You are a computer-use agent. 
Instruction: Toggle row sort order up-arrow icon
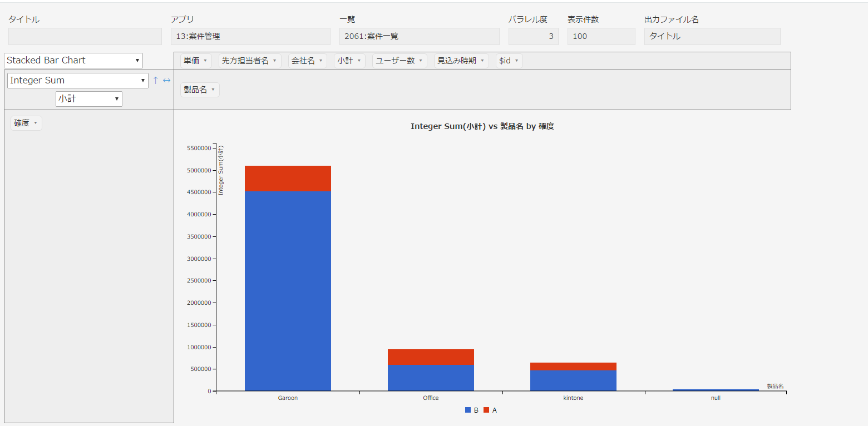155,81
